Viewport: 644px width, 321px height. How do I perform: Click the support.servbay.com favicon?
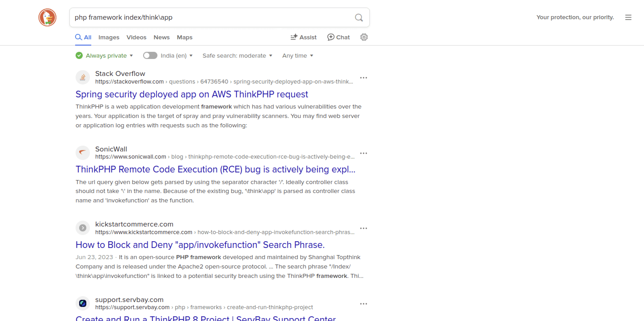(83, 303)
